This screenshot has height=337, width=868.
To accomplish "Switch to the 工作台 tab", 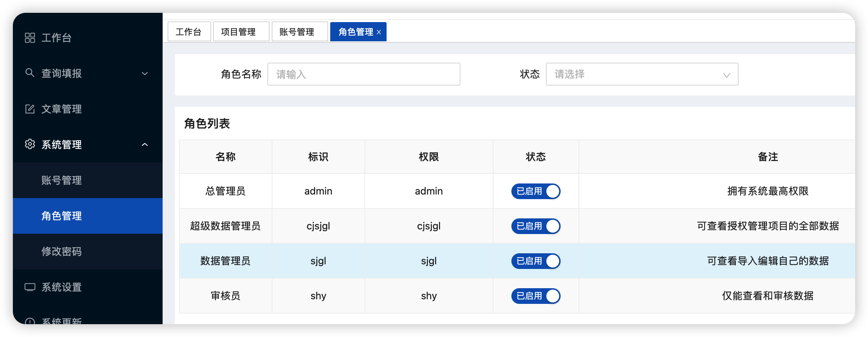I will [x=189, y=32].
